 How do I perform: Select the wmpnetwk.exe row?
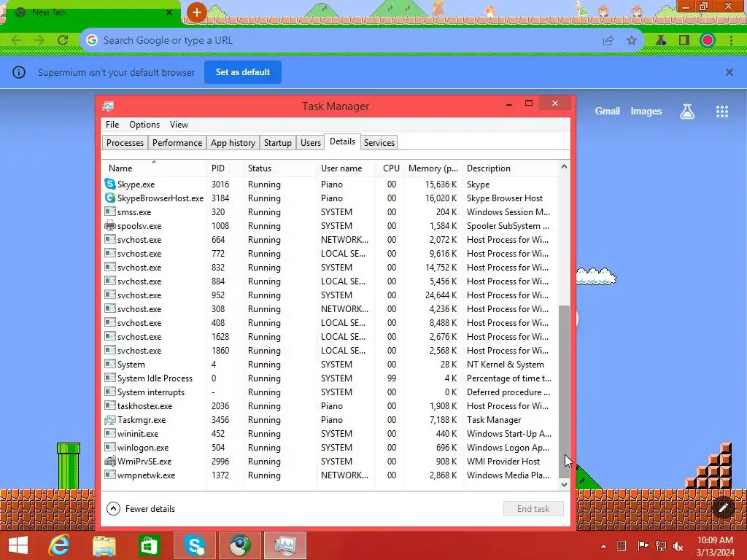[330, 475]
